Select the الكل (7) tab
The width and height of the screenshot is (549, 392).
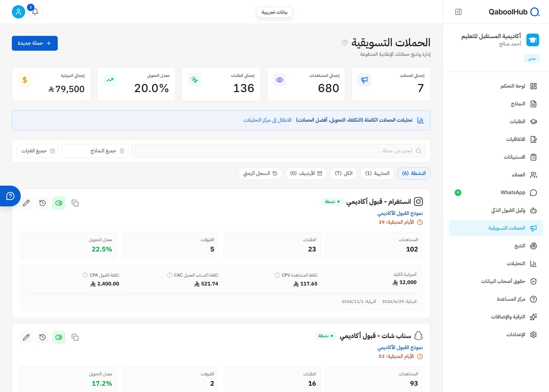(344, 173)
